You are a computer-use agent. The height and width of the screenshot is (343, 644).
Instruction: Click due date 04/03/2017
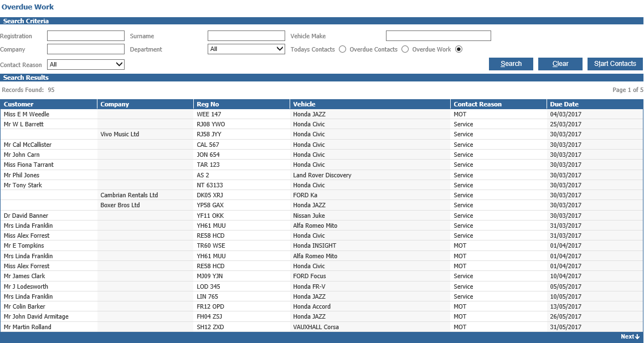coord(565,114)
